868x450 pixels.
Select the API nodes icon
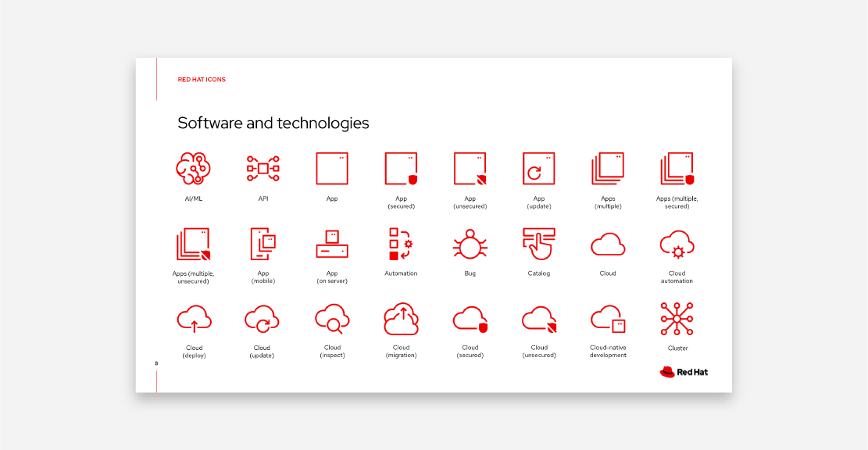[x=263, y=168]
